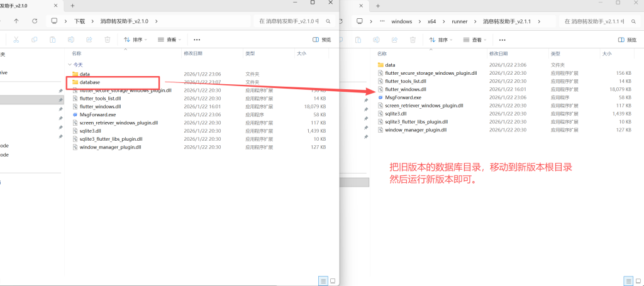Open new tab in right Explorer window
The image size is (644, 286).
point(378,6)
